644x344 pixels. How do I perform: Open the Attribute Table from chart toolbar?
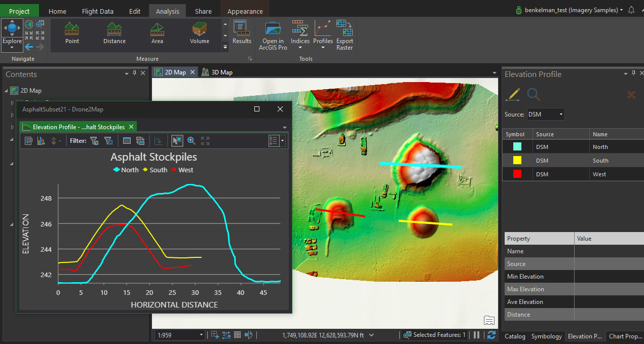click(127, 141)
